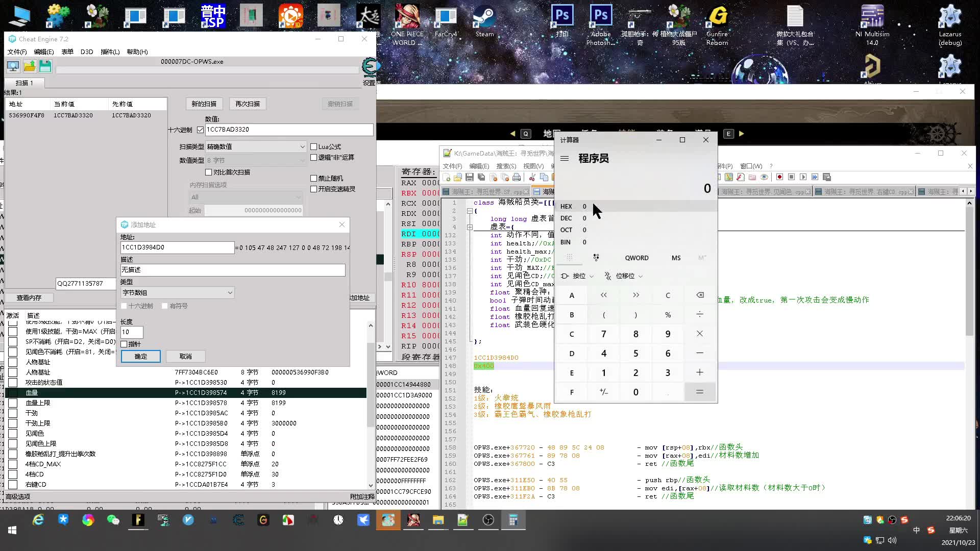
Task: Click the 确定 button in add-address dialog
Action: tap(140, 357)
